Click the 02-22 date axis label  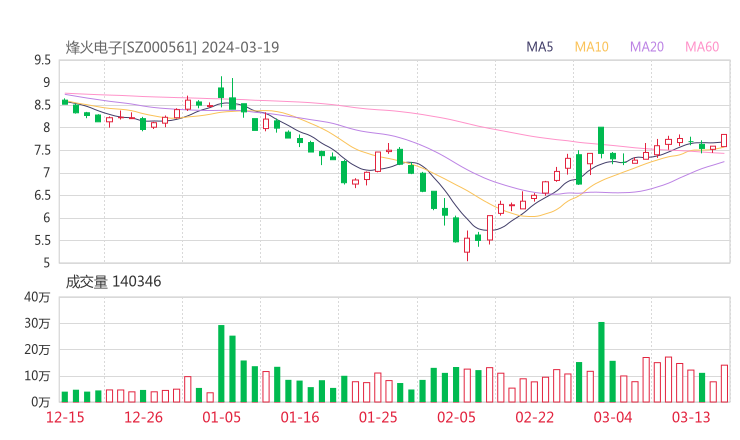[x=534, y=417]
